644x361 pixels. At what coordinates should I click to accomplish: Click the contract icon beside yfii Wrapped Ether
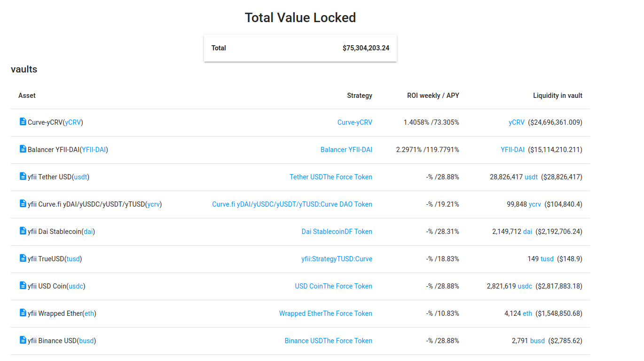(22, 313)
